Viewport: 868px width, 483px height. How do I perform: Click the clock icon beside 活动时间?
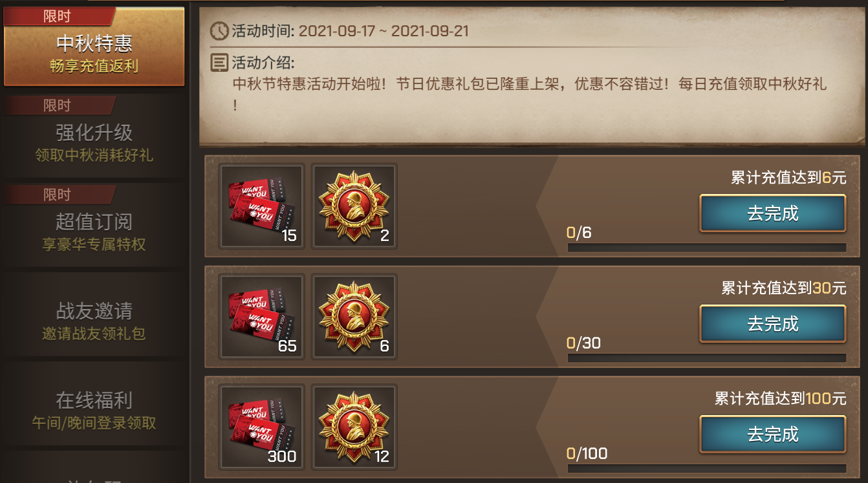[219, 30]
